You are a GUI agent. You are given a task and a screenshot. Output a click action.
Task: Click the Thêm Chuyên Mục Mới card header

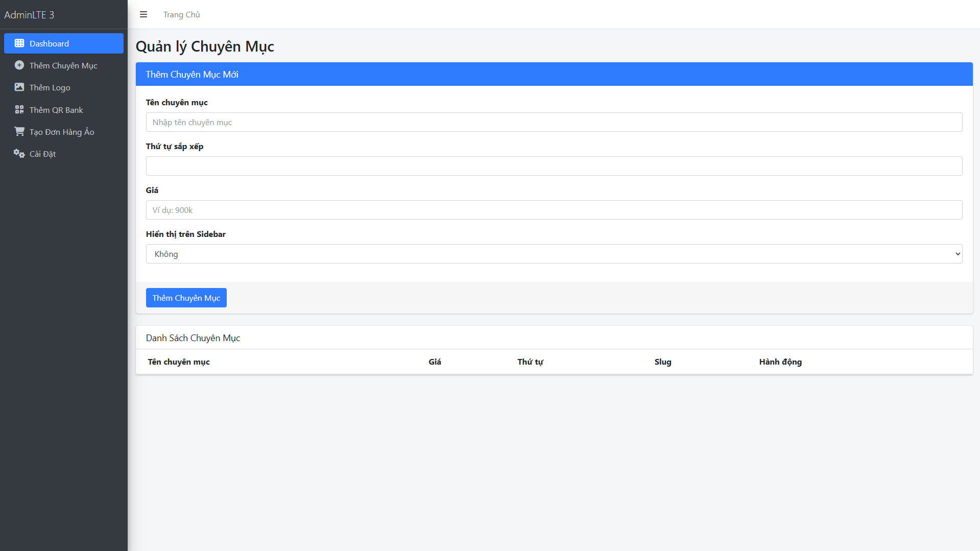coord(554,75)
